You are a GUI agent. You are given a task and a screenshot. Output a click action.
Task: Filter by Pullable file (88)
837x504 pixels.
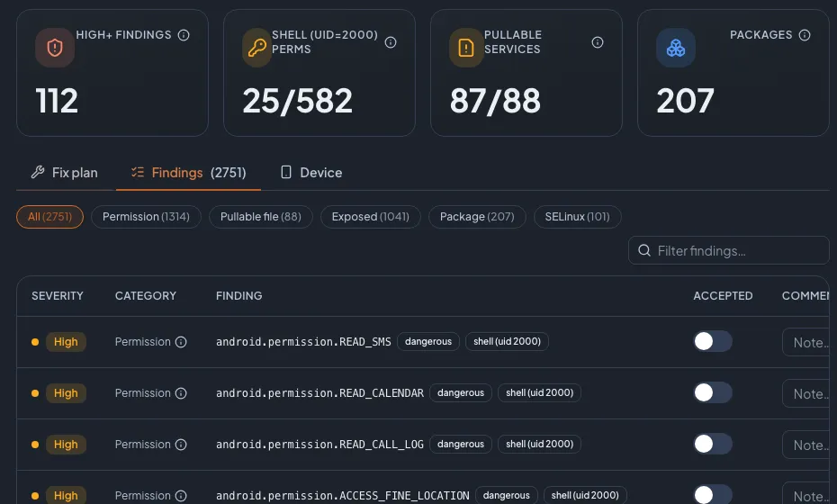pos(260,217)
